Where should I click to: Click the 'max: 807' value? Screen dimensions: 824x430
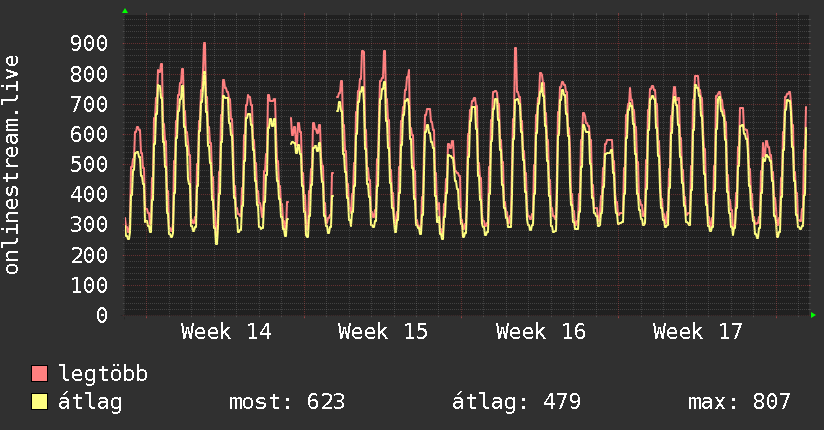[739, 402]
